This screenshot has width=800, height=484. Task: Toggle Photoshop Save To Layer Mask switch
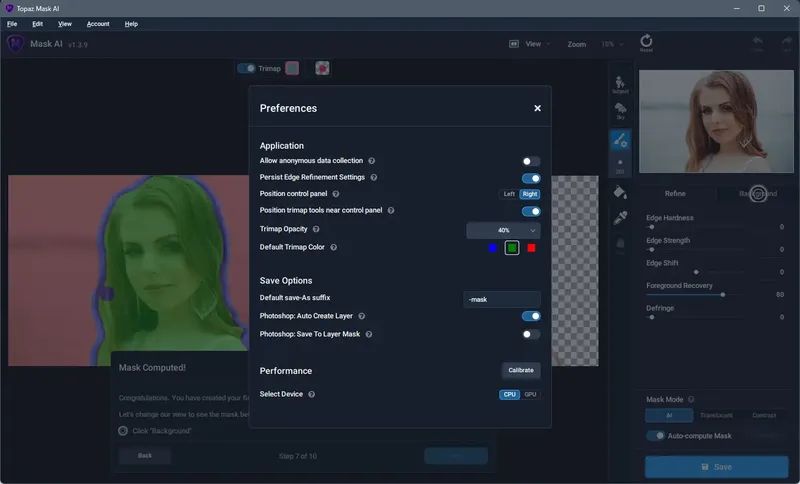pyautogui.click(x=531, y=335)
